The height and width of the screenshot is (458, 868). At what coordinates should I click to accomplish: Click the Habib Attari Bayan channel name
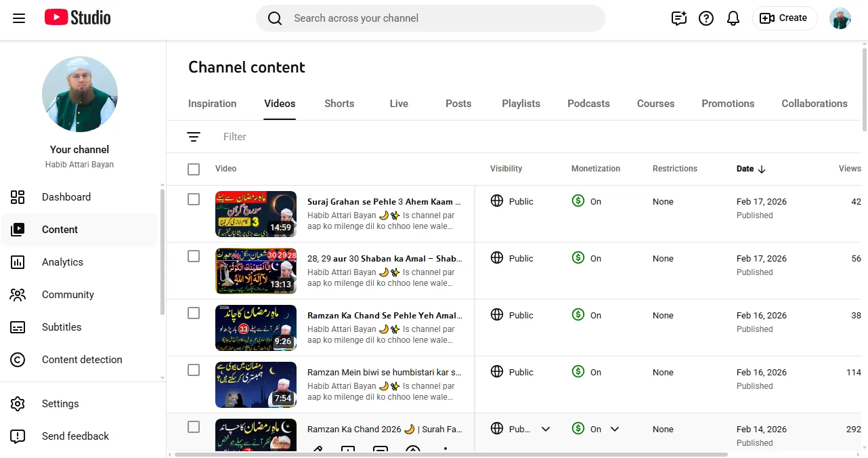point(79,165)
